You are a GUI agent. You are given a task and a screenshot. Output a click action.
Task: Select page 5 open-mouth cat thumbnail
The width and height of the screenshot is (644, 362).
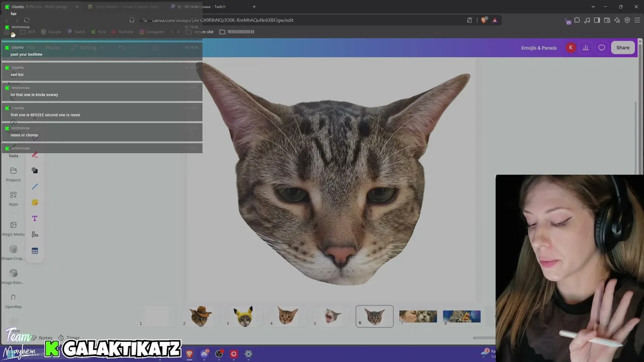tap(331, 316)
